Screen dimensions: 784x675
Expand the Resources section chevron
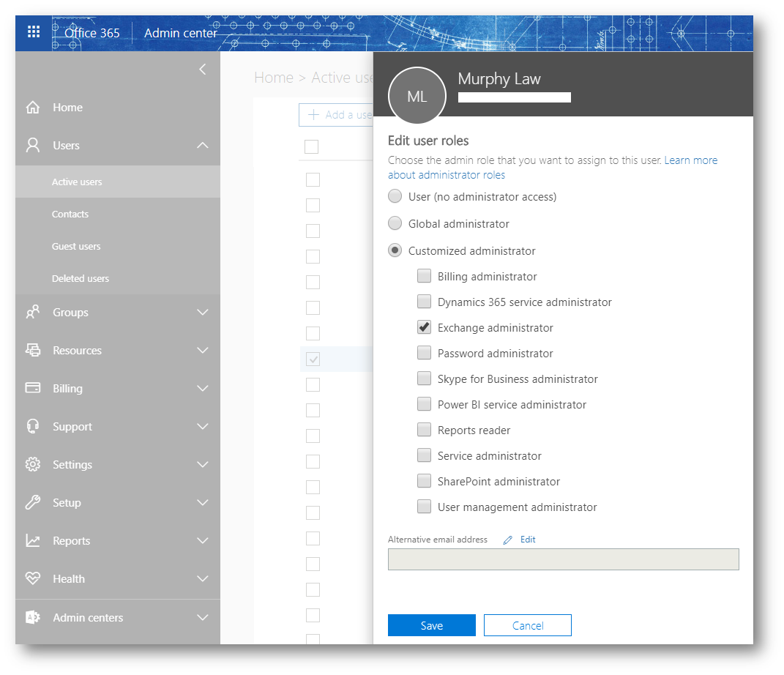[x=203, y=351]
